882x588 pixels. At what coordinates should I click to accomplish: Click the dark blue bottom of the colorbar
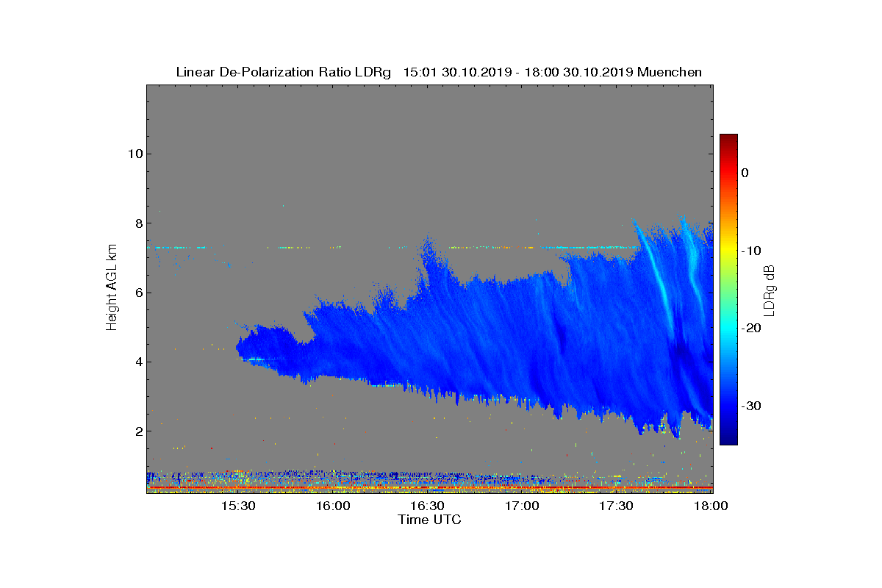(728, 438)
